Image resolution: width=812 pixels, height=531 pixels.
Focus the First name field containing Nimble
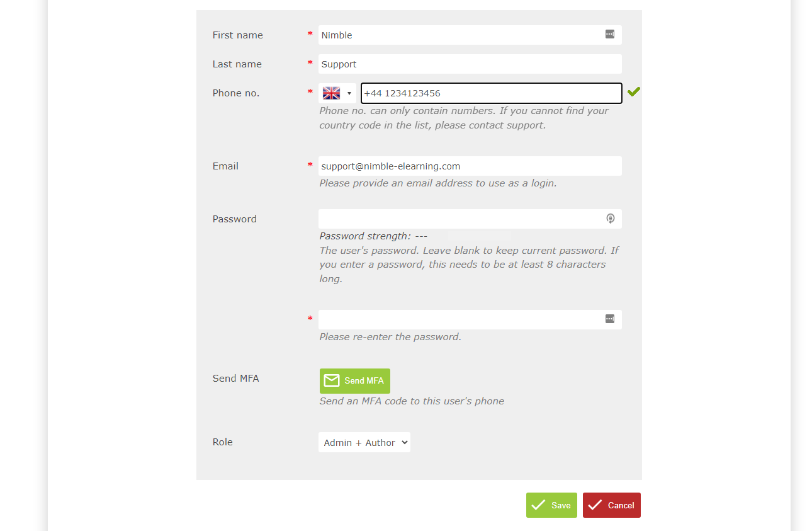tap(470, 35)
